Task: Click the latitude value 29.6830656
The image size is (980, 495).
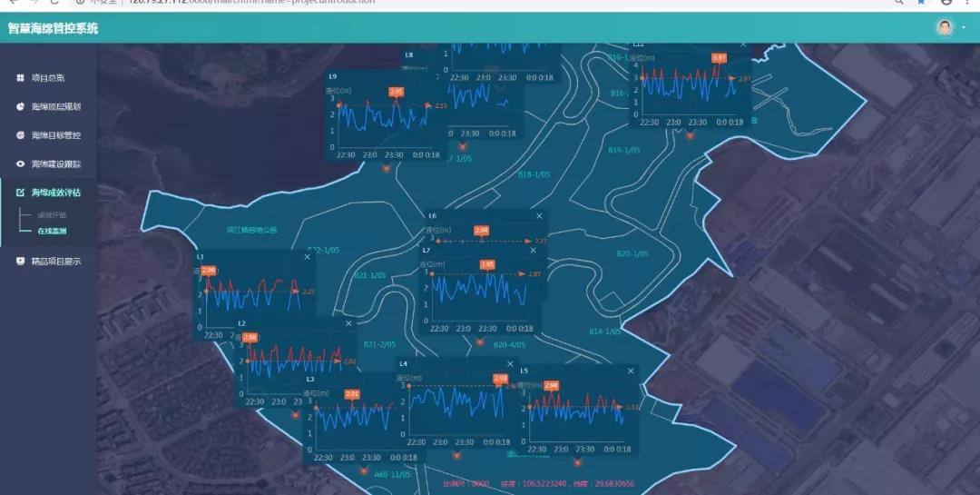Action: 613,484
